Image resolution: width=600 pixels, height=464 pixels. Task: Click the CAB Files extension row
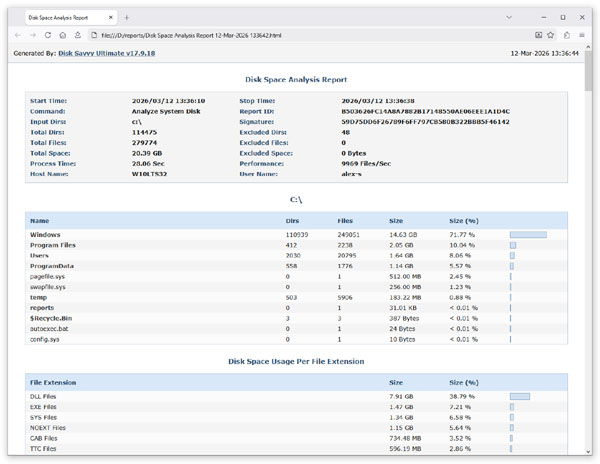[x=44, y=438]
